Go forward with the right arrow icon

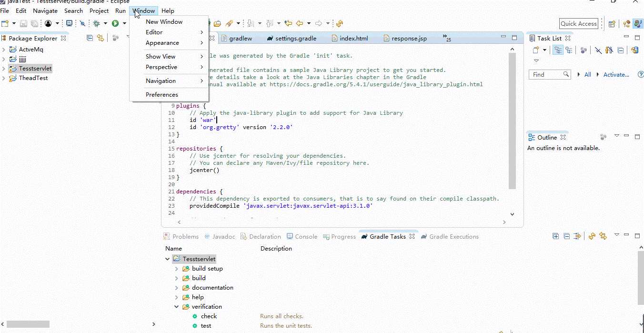coord(319,23)
